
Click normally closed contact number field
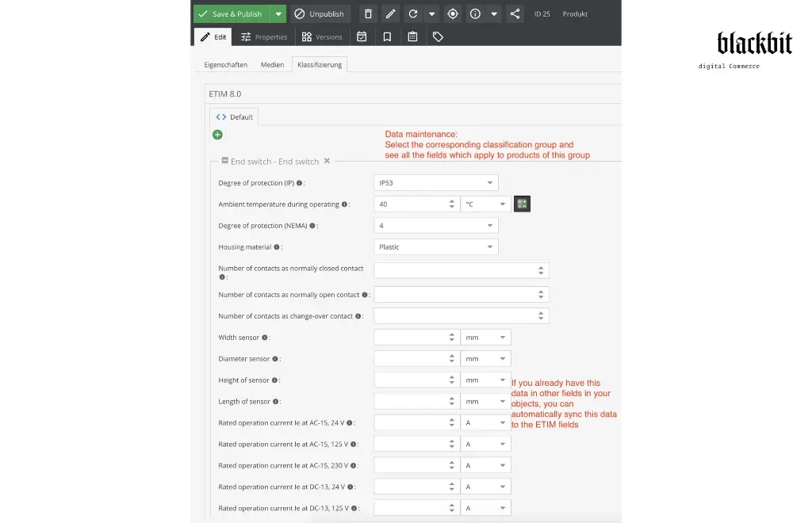462,270
